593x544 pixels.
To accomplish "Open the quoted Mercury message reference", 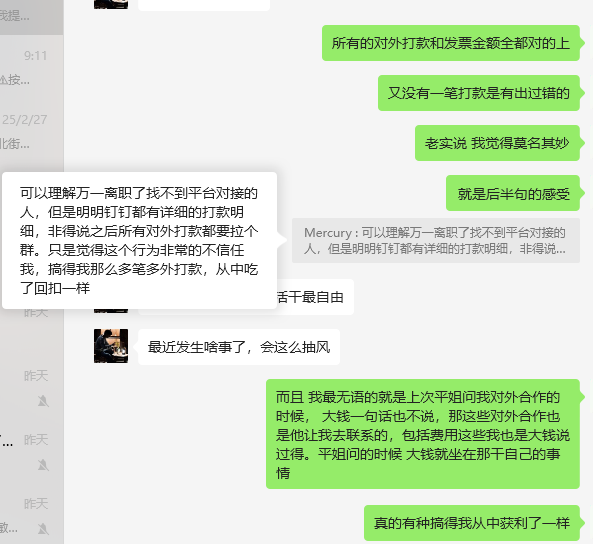I will pyautogui.click(x=436, y=241).
